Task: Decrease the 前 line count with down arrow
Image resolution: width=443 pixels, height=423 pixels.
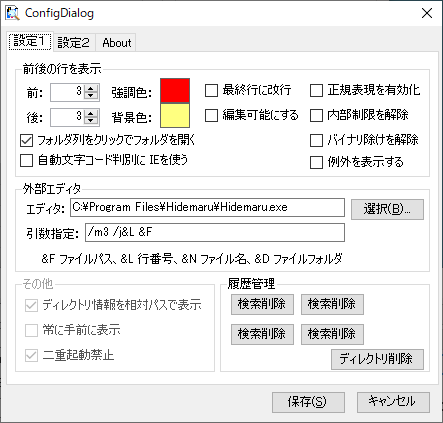Action: coord(91,96)
